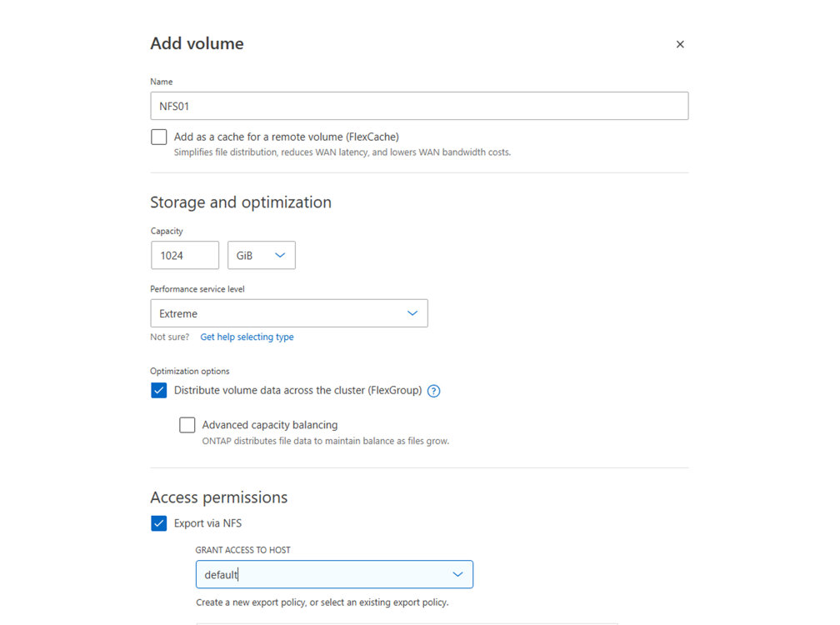Uncheck Distribute volume data across the cluster
The height and width of the screenshot is (625, 840).
159,390
